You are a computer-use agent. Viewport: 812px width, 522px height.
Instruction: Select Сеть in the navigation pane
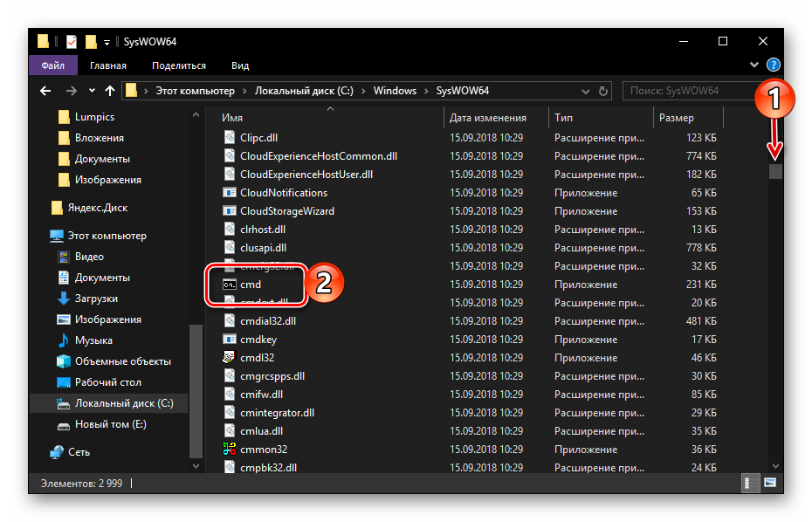[x=70, y=452]
